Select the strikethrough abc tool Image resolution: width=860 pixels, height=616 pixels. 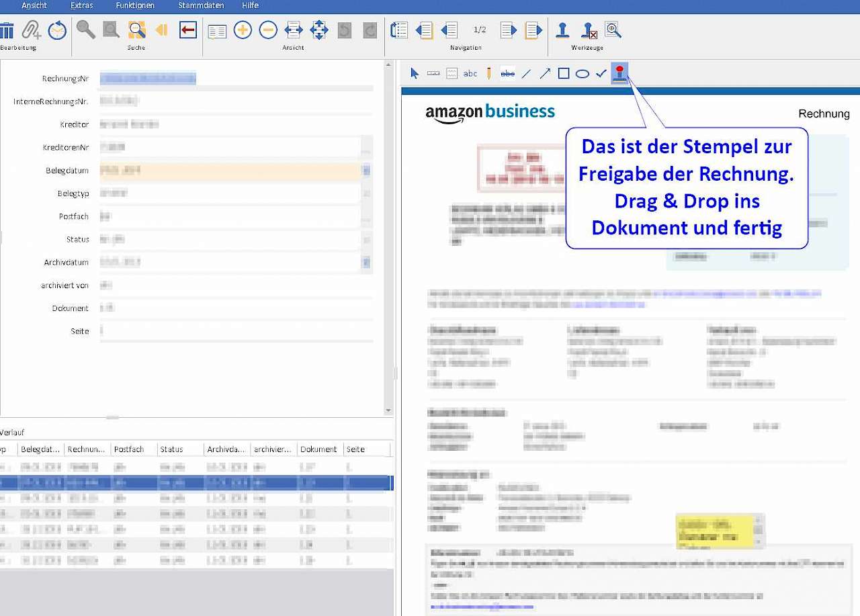pos(508,73)
